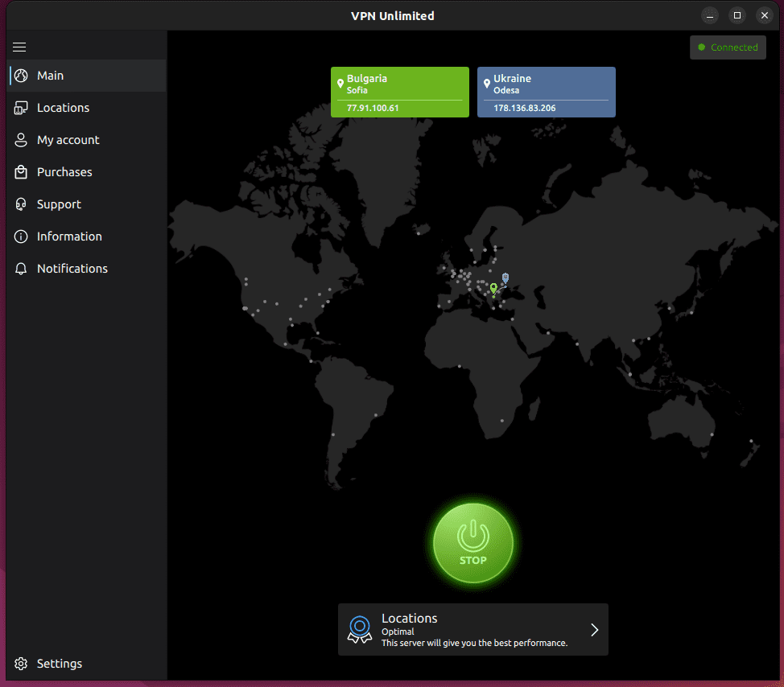Open the My account menu item
Viewport: 784px width, 687px height.
click(x=68, y=140)
